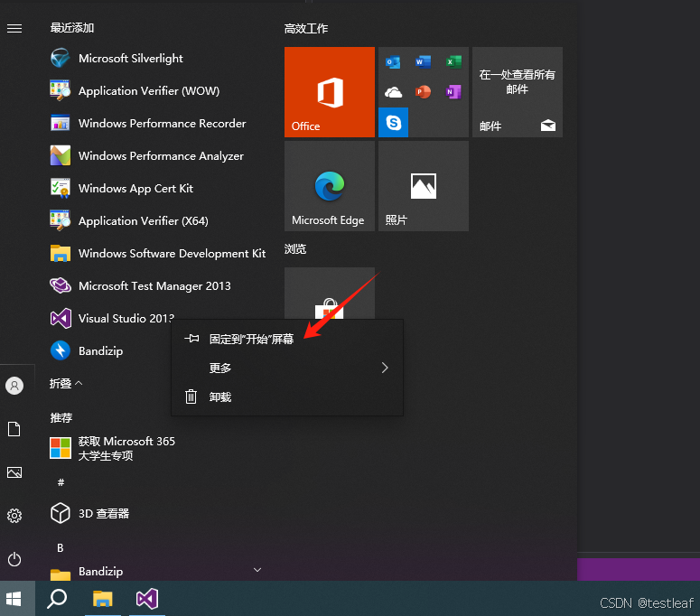Switch to Visual Studio in taskbar
The image size is (700, 616).
[x=147, y=599]
